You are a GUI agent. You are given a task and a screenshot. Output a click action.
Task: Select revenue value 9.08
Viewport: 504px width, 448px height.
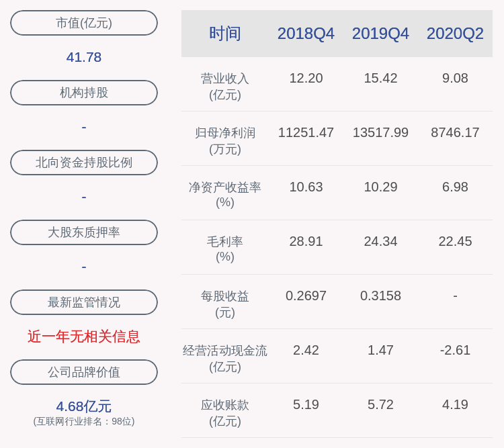(x=455, y=78)
